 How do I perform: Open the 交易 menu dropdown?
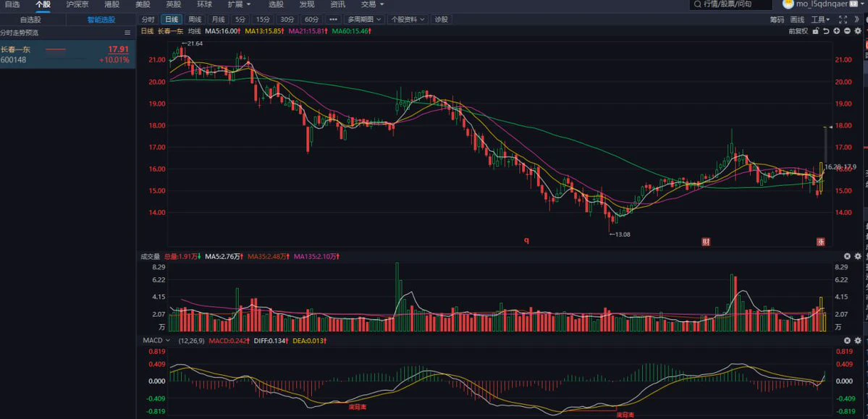tap(372, 4)
